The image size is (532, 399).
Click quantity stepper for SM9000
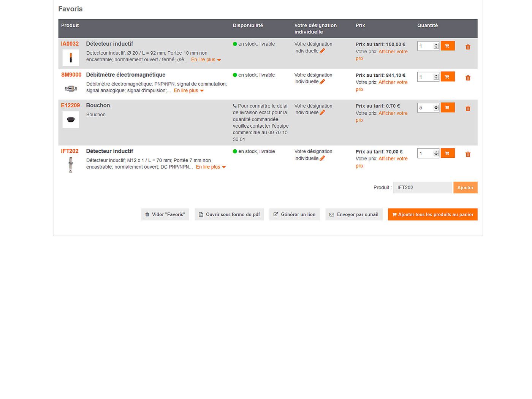(x=436, y=77)
